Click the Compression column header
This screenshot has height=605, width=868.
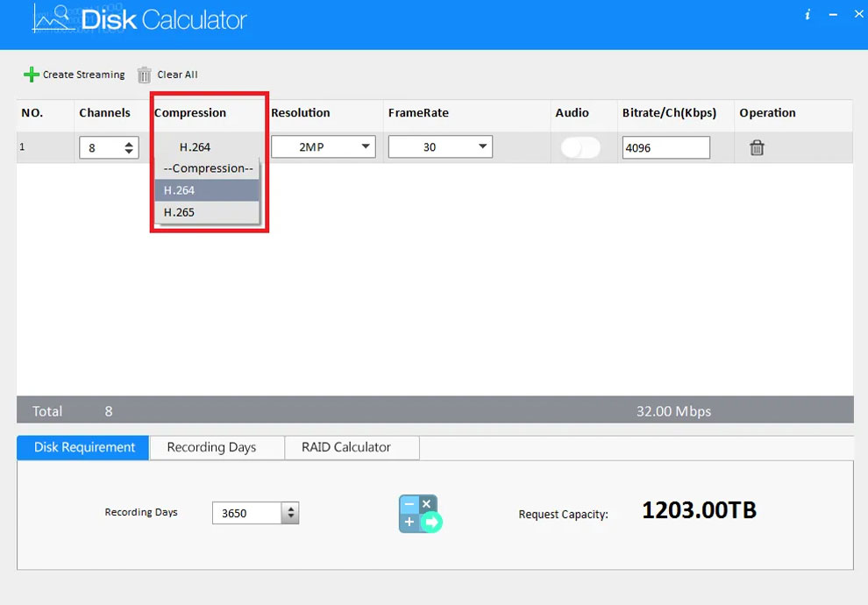(190, 113)
